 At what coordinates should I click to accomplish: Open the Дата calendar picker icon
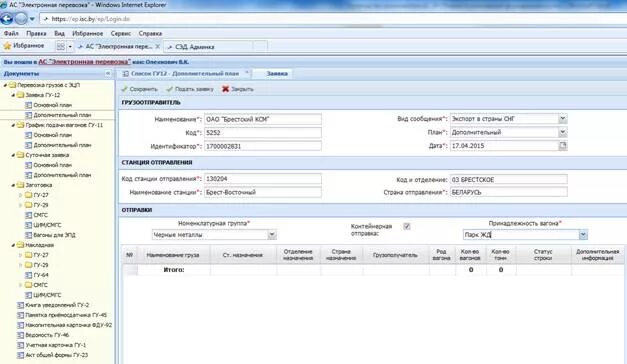click(x=563, y=146)
